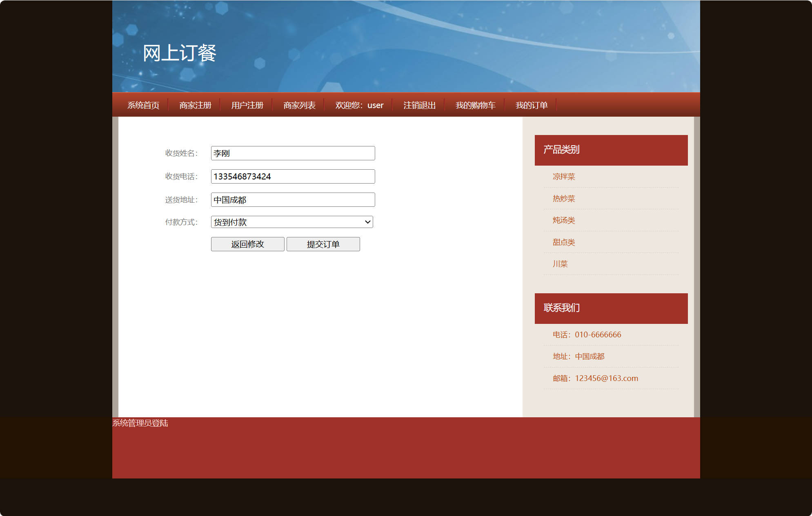Click the 收货姓名 recipient name field

coord(292,153)
